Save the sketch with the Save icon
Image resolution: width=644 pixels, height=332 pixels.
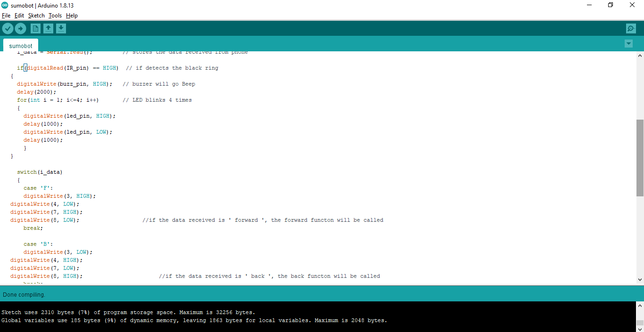[x=61, y=28]
